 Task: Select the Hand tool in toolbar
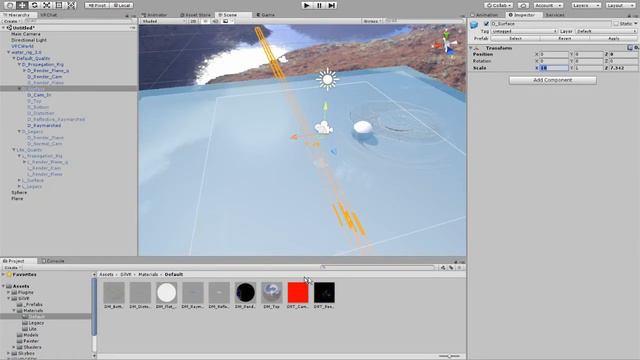pyautogui.click(x=10, y=5)
